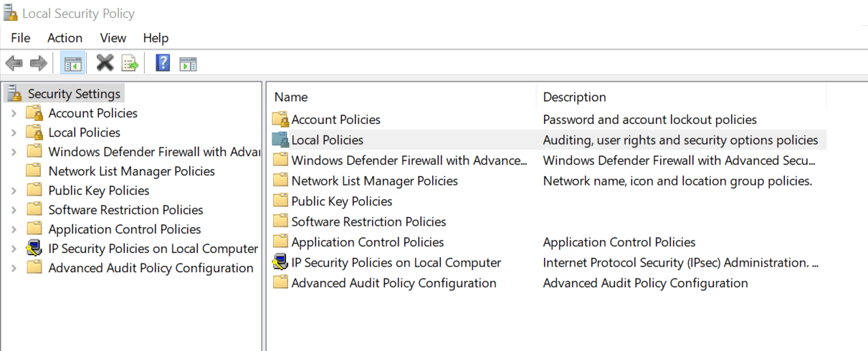Expand Public Key Policies tree node

coord(14,191)
